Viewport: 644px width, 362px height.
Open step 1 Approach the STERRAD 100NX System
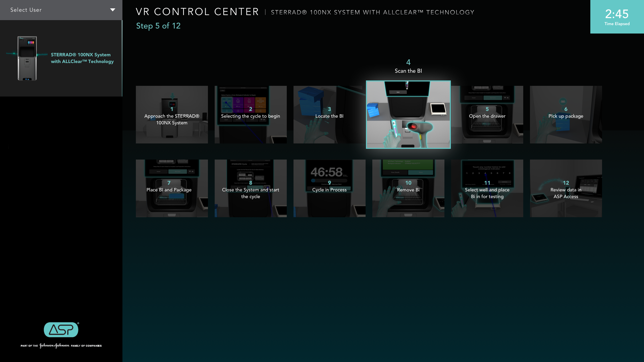[x=172, y=115]
